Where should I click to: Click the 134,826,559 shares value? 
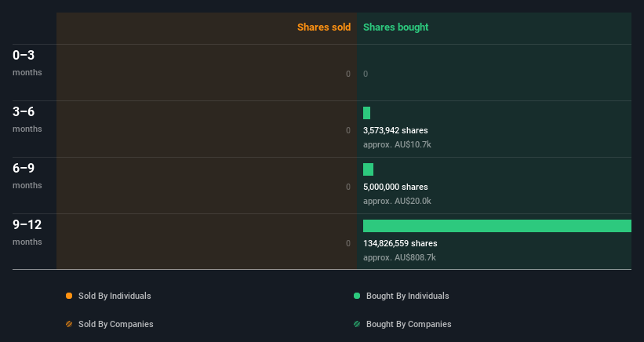point(400,243)
